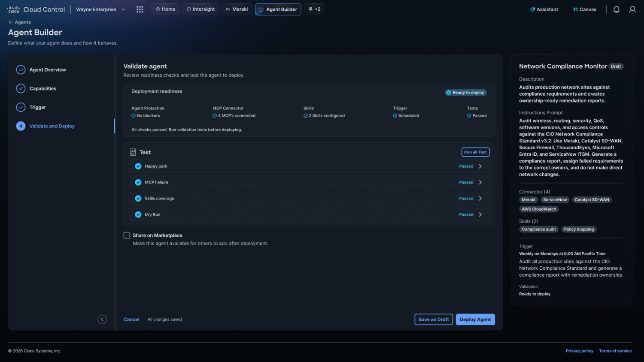Click the Dry Run Passed status
Screen dimensions: 644x362
(x=466, y=214)
